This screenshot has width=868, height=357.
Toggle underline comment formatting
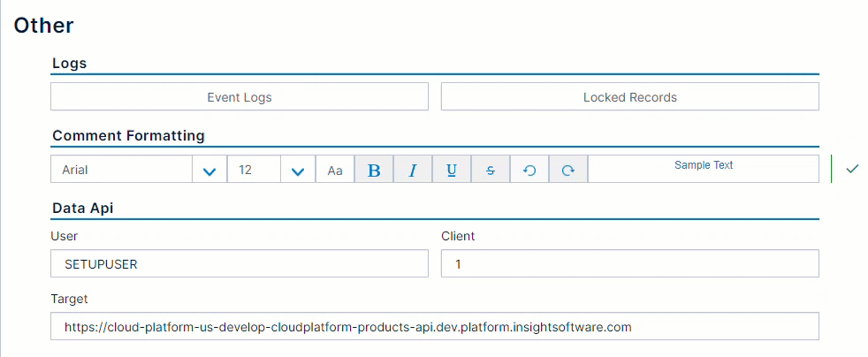[452, 170]
